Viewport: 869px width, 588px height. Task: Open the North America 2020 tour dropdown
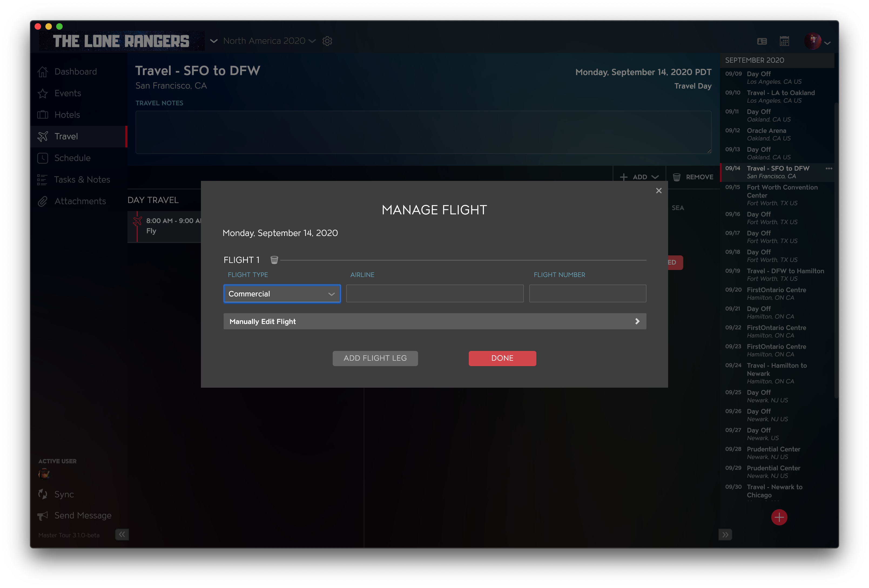click(269, 41)
